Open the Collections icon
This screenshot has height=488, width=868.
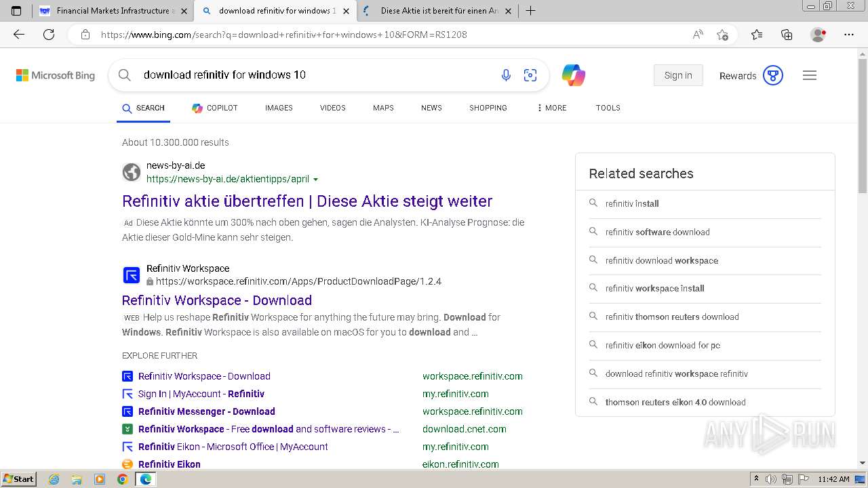(x=787, y=35)
